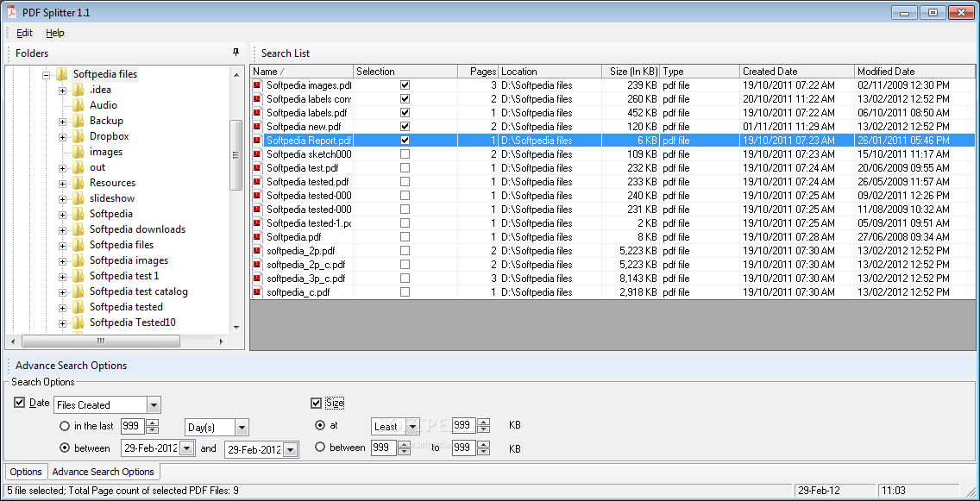
Task: Check selection box for softpedia_c.pdf
Action: click(x=405, y=291)
